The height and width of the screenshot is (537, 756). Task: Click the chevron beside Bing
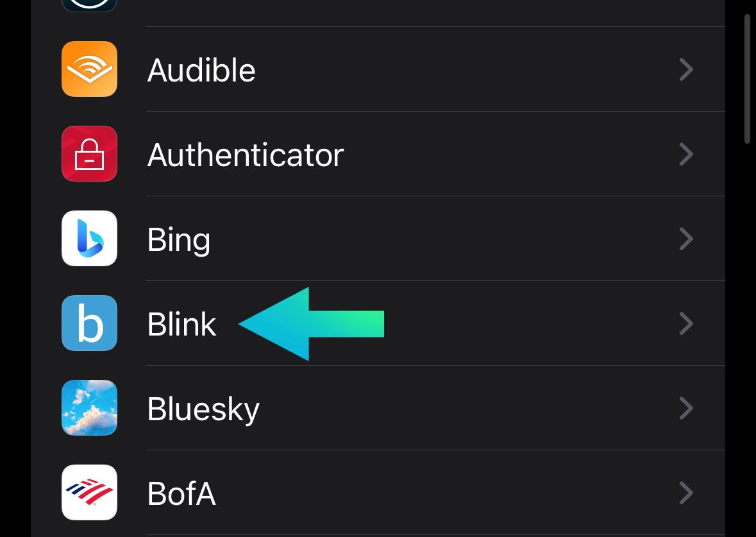[686, 239]
